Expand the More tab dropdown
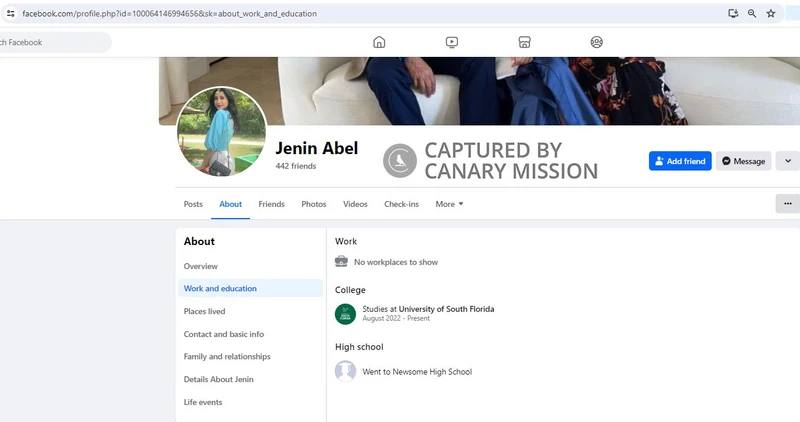Screen dimensions: 800x422 click(x=449, y=204)
